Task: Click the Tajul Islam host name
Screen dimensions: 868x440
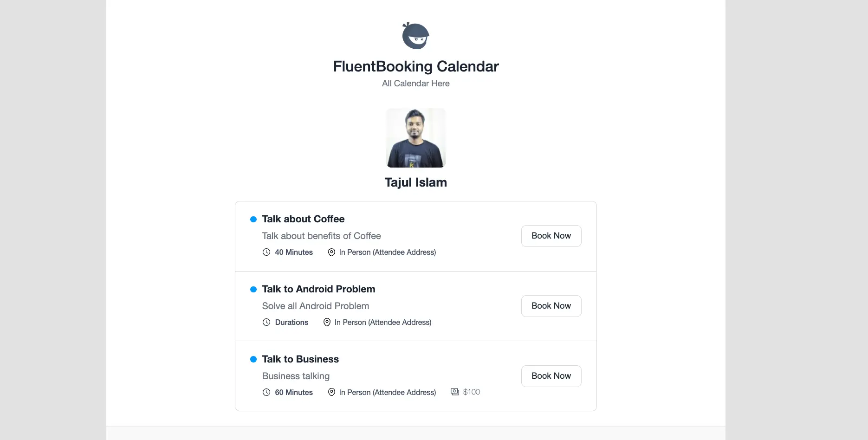Action: coord(415,182)
